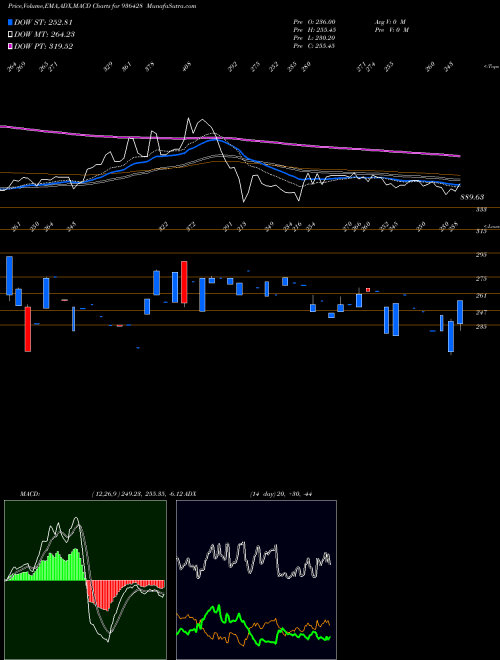
Task: Select the 'DOW MT: 264.23' legend text
Action: 45,35
